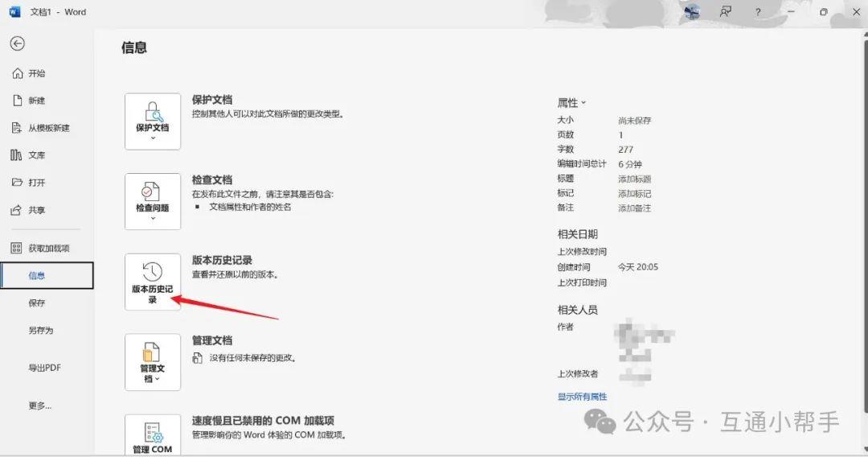Click the share icon beside 共享
This screenshot has width=868, height=457.
click(x=17, y=210)
